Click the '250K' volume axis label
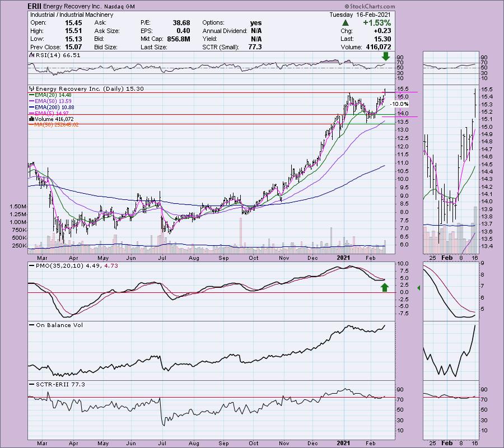 tap(20, 246)
